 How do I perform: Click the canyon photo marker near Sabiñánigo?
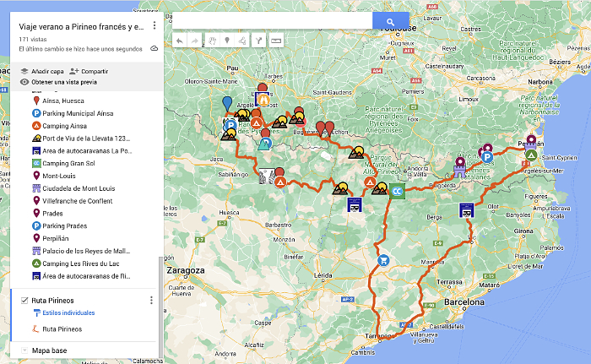[x=267, y=177]
